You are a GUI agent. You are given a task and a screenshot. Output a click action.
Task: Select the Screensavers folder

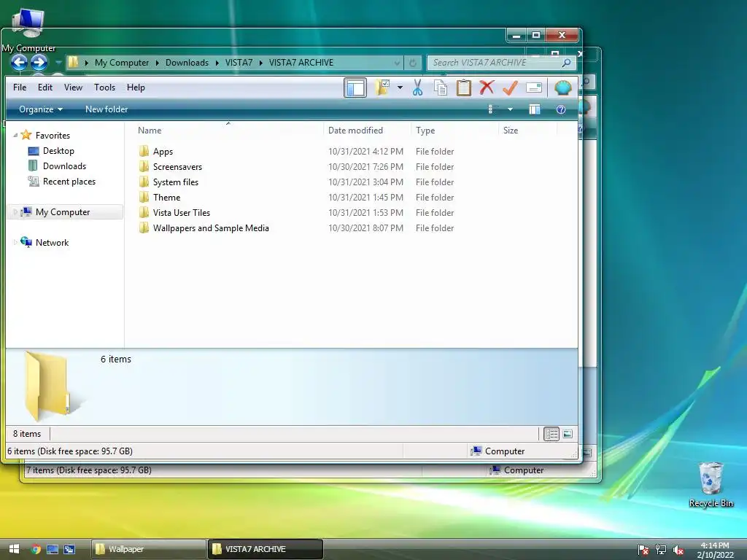(x=177, y=167)
